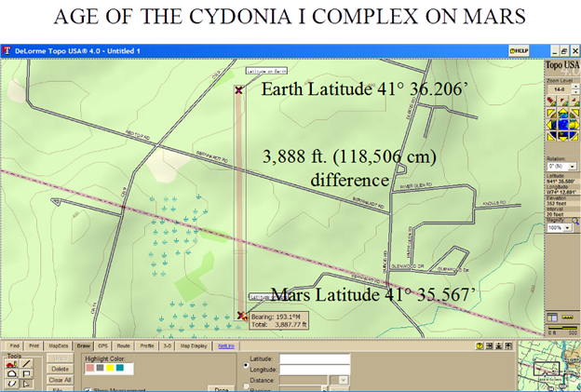Screen dimensions: 581x392
Task: Click the Latitude input field
Action: coord(314,358)
